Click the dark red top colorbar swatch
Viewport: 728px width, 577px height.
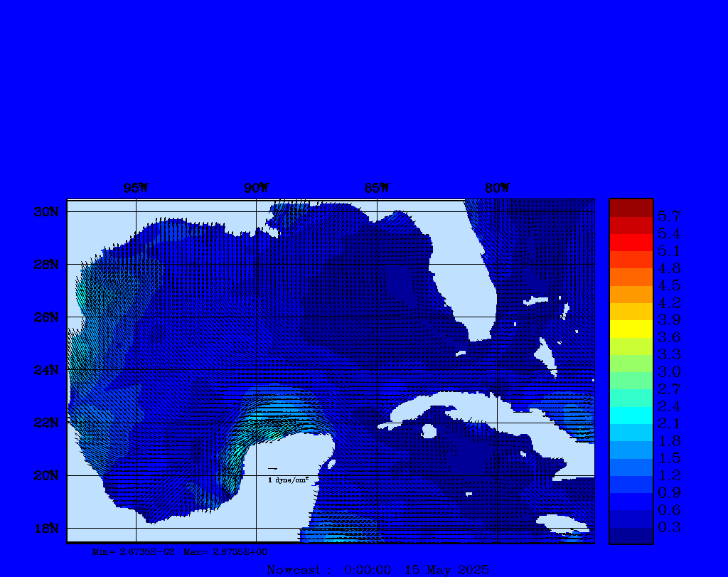click(x=631, y=208)
